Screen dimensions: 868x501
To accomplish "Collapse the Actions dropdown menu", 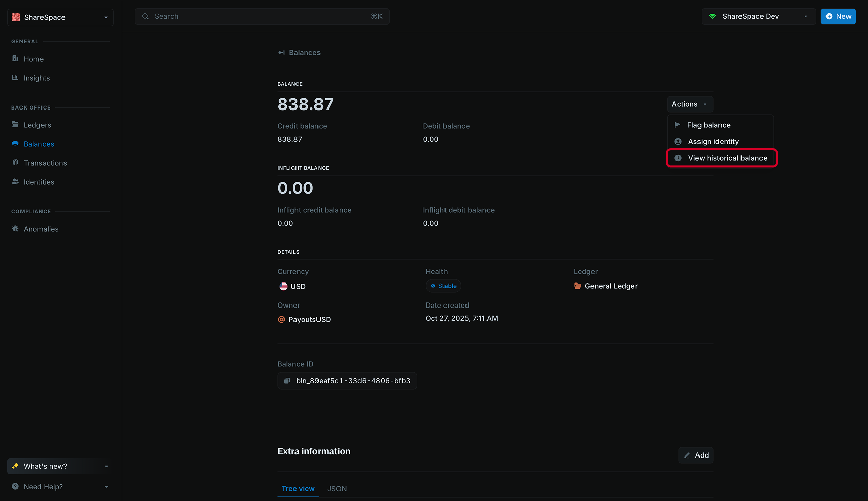I will click(x=690, y=104).
